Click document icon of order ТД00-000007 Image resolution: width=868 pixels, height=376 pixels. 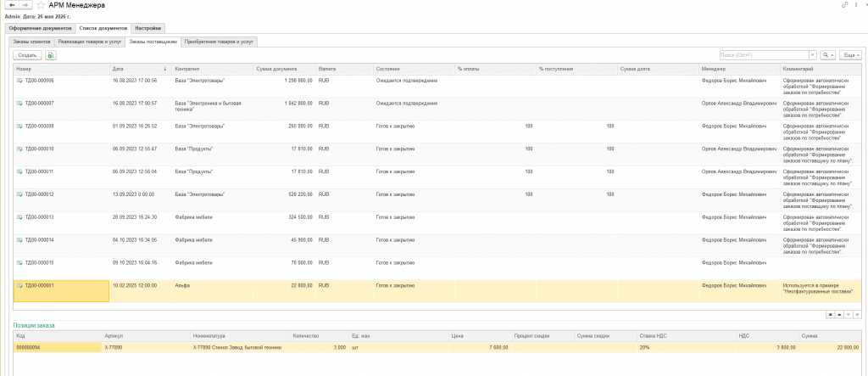pos(19,104)
